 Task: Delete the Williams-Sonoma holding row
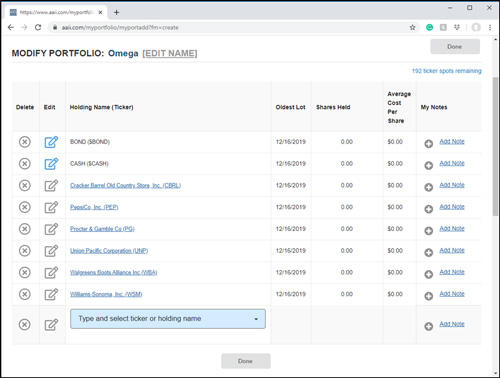pos(24,294)
